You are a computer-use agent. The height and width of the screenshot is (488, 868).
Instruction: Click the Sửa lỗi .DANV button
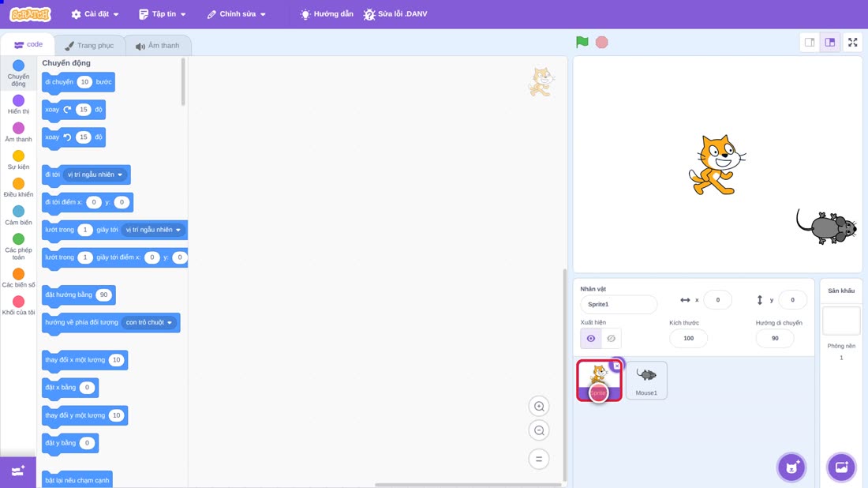pos(395,14)
